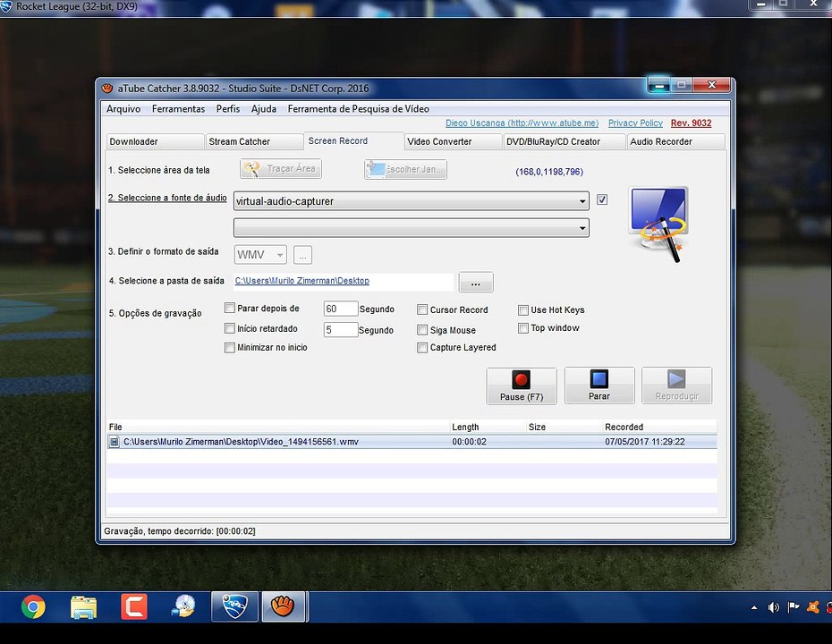Image resolution: width=832 pixels, height=644 pixels.
Task: Enable Use Hot Keys checkbox
Action: pos(523,309)
